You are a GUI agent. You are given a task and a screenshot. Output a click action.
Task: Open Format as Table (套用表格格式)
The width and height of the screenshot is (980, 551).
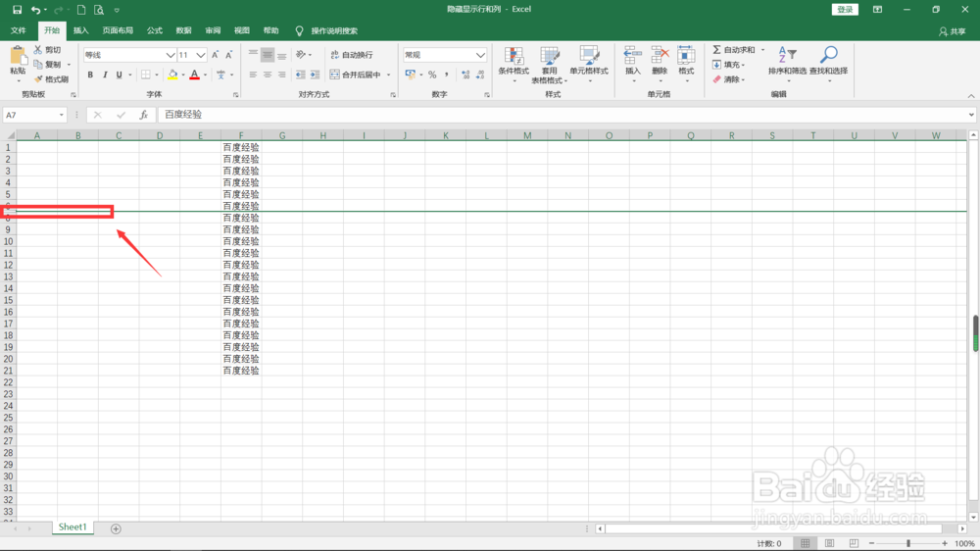click(550, 65)
